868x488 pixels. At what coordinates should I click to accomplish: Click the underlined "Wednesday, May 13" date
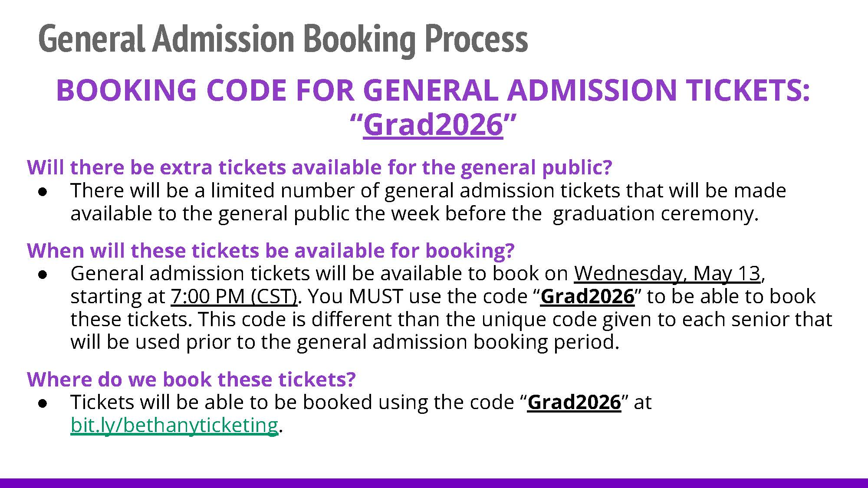(x=667, y=274)
